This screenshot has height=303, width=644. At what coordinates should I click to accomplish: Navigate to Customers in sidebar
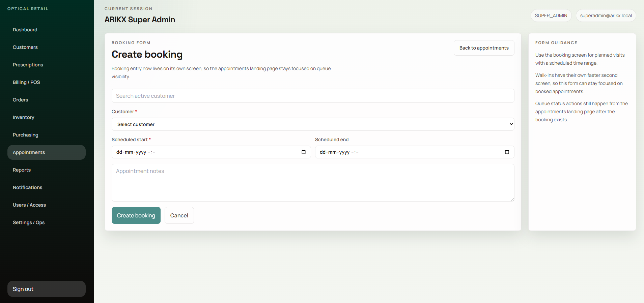(x=25, y=47)
